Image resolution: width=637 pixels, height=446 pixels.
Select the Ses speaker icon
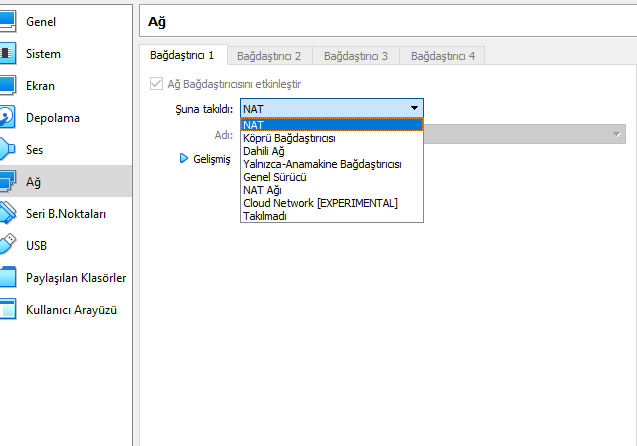coord(5,149)
